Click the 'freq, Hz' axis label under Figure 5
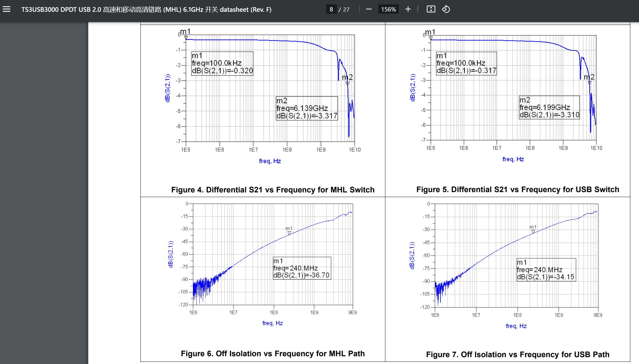 point(513,159)
